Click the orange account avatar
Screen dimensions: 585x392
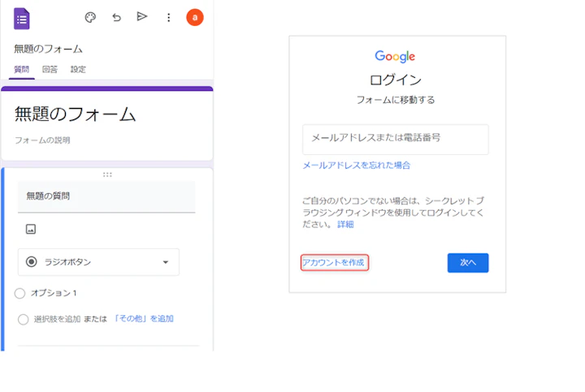tap(195, 17)
